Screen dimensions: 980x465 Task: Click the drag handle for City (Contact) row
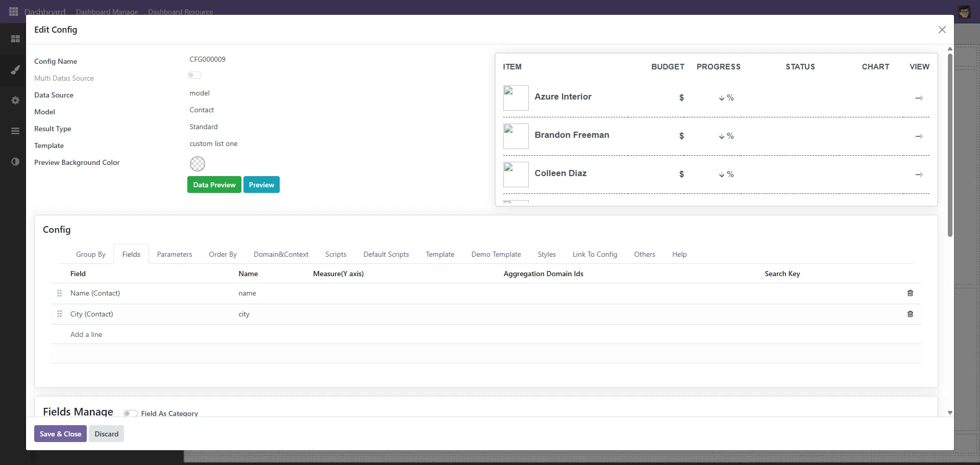(59, 314)
